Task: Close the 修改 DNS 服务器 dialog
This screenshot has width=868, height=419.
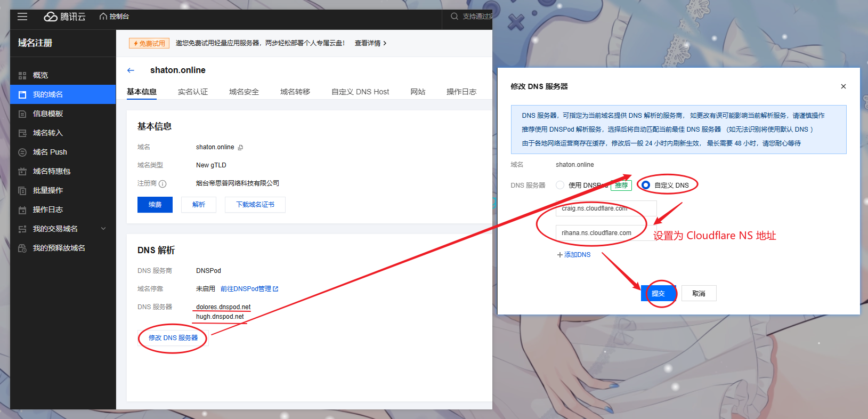Action: click(843, 86)
